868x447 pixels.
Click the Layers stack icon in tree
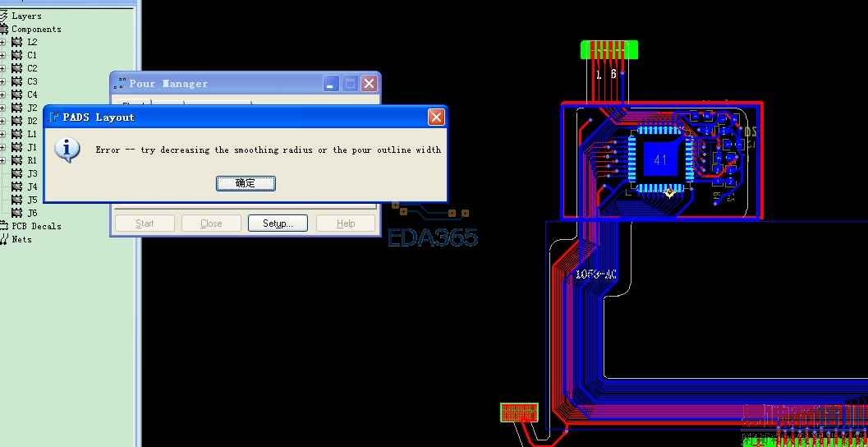click(4, 16)
